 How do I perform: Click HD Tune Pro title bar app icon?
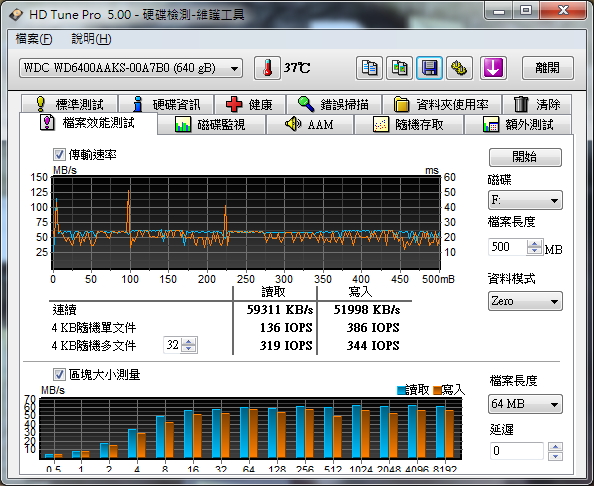tap(16, 15)
